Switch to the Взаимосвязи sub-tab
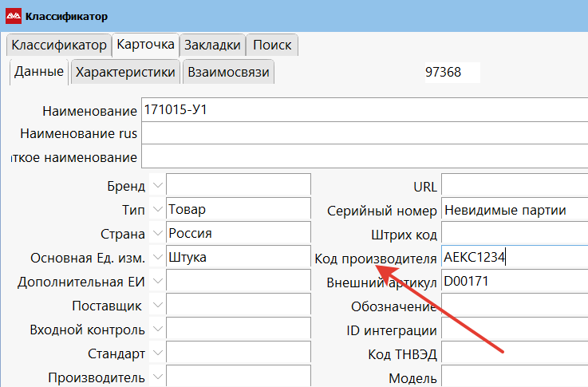Viewport: 588px width, 387px height. point(228,72)
